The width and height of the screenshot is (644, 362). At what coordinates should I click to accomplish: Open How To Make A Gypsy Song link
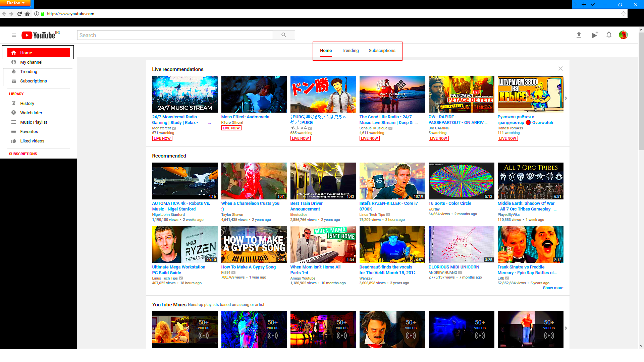(x=248, y=267)
